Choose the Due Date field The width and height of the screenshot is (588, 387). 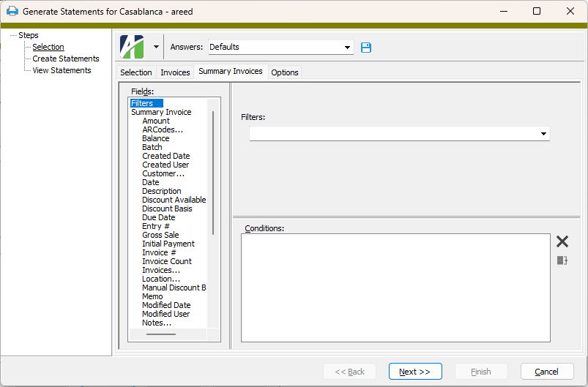coord(158,217)
